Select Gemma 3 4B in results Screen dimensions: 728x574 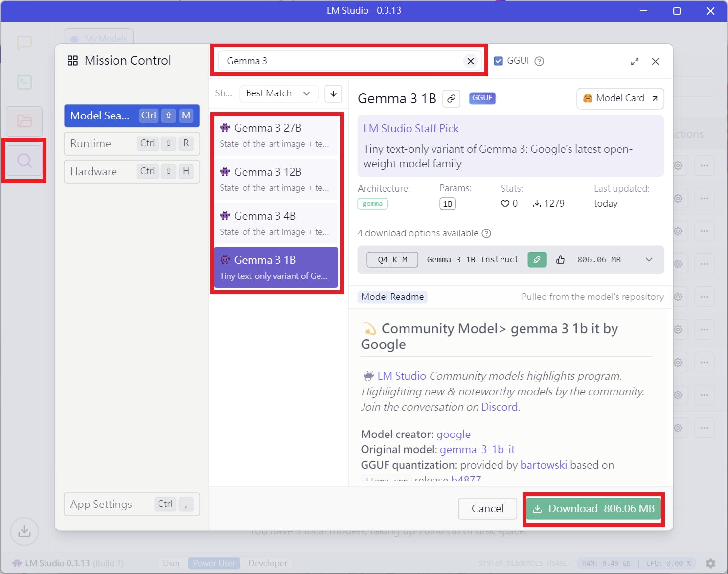pyautogui.click(x=276, y=223)
